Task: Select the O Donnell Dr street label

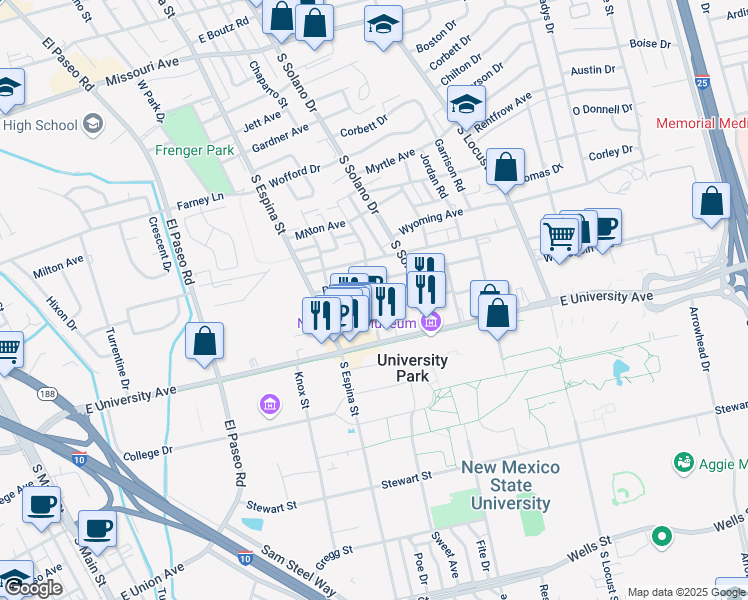Action: (x=603, y=109)
